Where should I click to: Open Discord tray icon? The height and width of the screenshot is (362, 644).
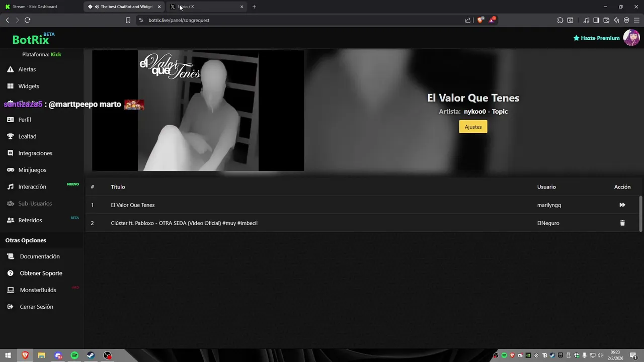[520, 355]
